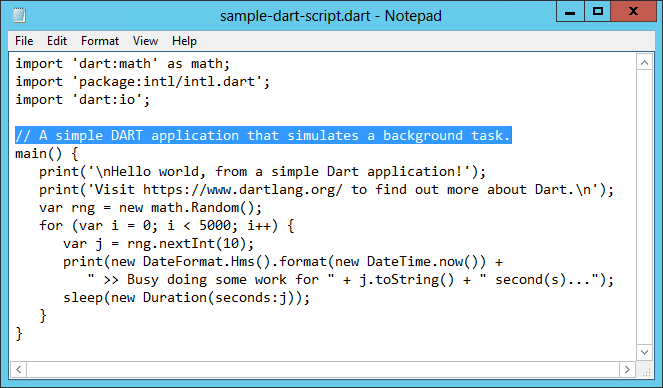The height and width of the screenshot is (388, 663).
Task: Click the horizontal scrollbar track
Action: pos(323,369)
